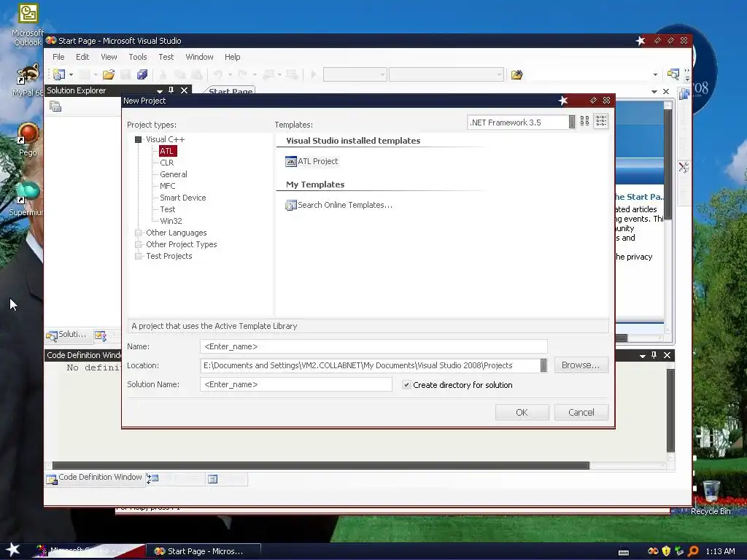Click the open-folder icon right of combo boxes
Screen dimensions: 747x560
pyautogui.click(x=517, y=74)
